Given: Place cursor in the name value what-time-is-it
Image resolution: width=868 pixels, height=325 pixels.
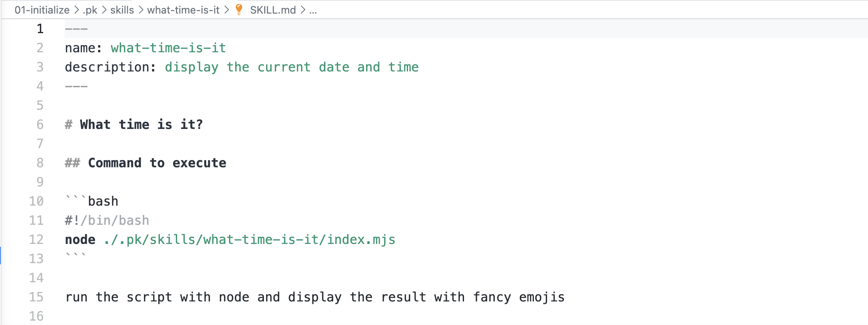Looking at the screenshot, I should (x=168, y=48).
